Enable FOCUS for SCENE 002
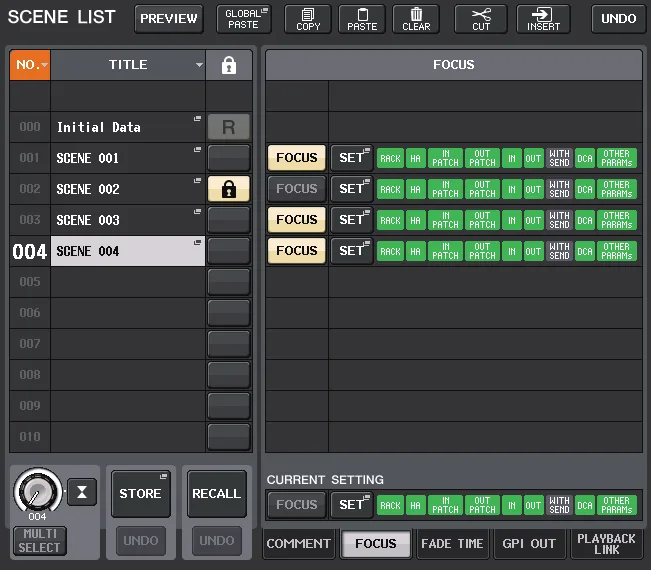Screen dimensions: 651x570 (x=296, y=189)
